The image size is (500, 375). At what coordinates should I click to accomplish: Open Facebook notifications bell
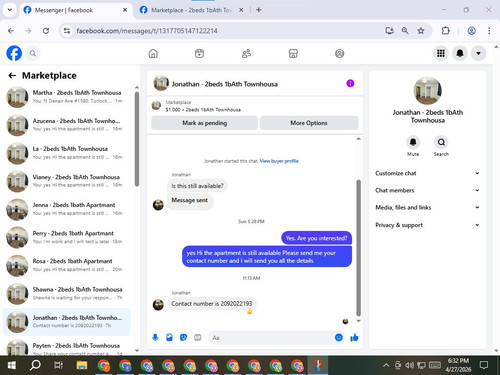click(x=460, y=53)
